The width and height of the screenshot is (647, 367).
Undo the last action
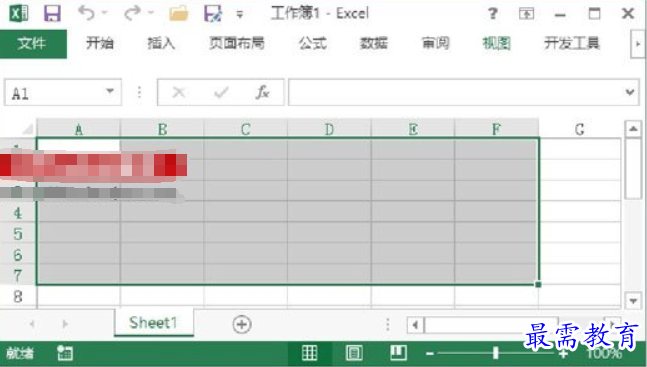coord(87,13)
